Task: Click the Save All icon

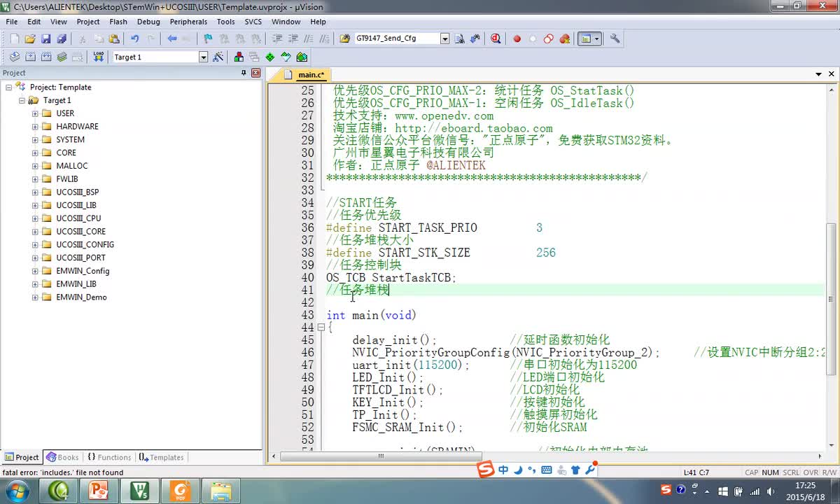Action: 62,39
